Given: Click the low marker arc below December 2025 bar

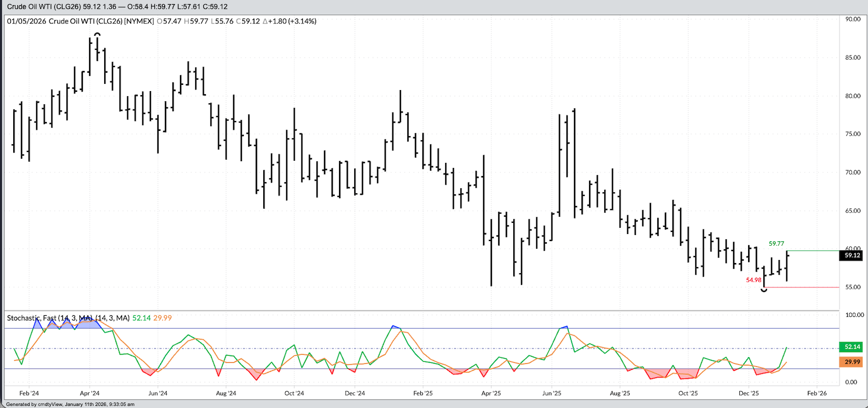Looking at the screenshot, I should tap(764, 290).
